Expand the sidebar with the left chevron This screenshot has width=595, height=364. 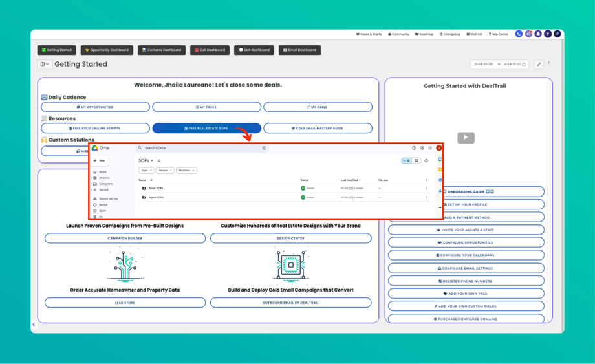[34, 324]
